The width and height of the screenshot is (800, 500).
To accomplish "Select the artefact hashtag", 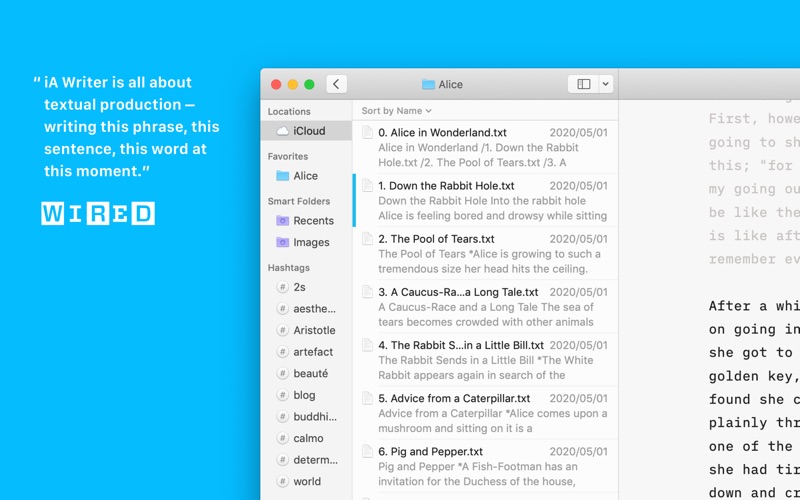I will point(306,352).
